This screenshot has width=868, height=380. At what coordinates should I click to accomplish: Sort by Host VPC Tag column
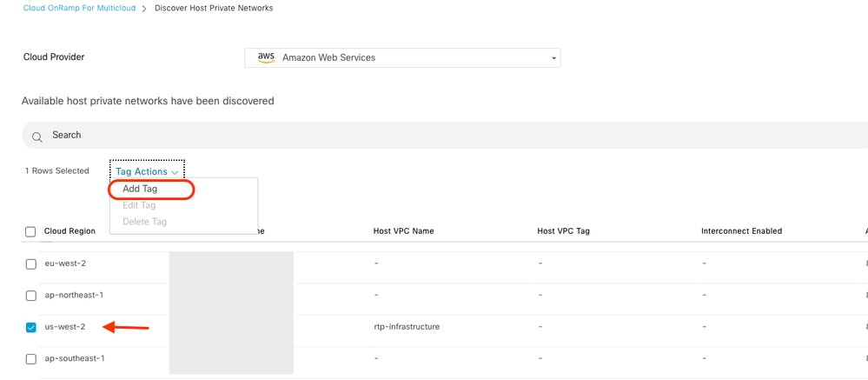564,231
